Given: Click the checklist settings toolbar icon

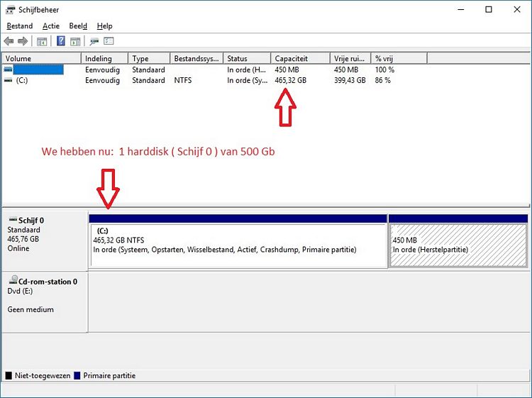Looking at the screenshot, I should tap(109, 41).
